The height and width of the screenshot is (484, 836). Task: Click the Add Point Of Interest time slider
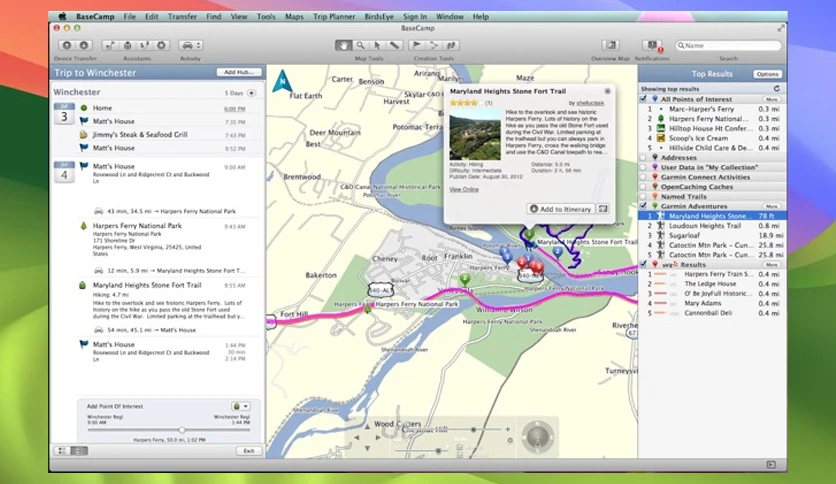[x=168, y=430]
